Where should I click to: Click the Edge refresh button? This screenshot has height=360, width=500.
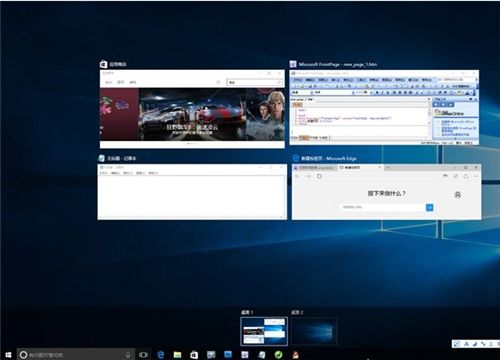pos(319,176)
